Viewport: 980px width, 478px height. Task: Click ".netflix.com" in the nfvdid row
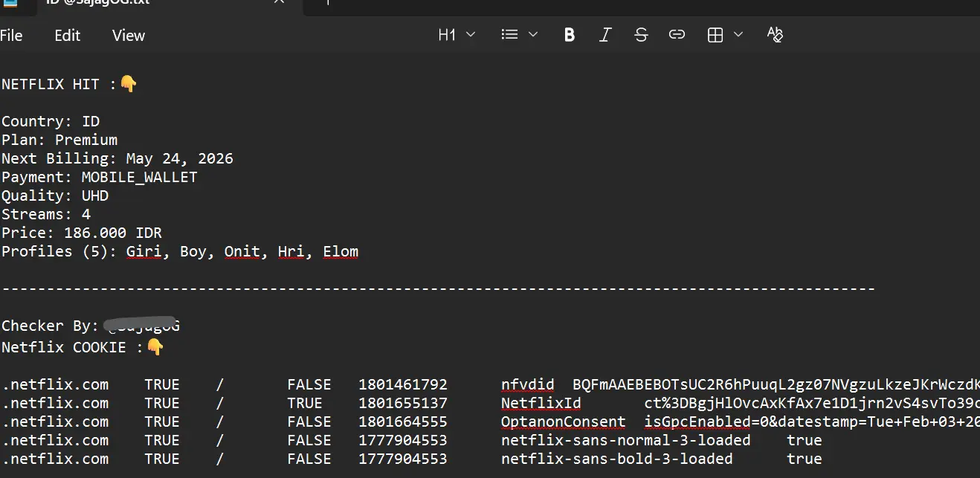[x=55, y=384]
